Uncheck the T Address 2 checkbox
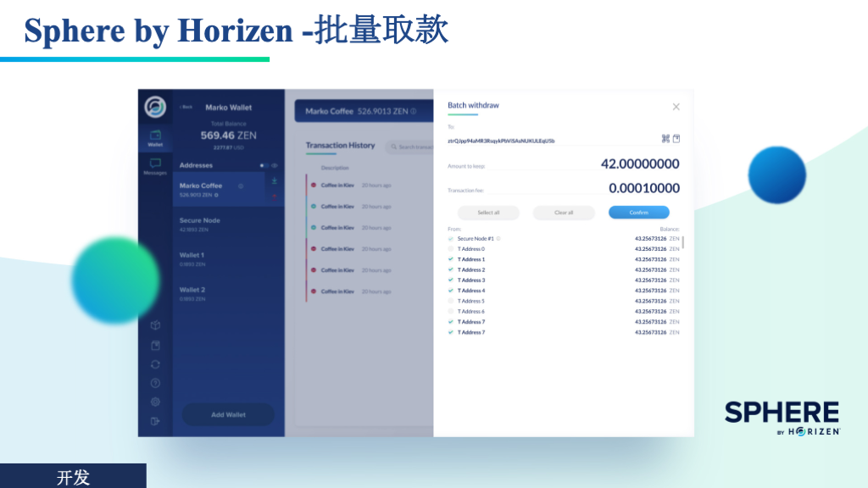This screenshot has width=868, height=488. point(451,270)
